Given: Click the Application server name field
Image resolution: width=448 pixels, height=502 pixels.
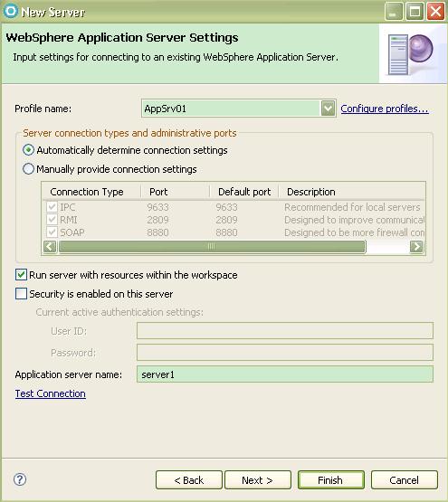Looking at the screenshot, I should (285, 374).
